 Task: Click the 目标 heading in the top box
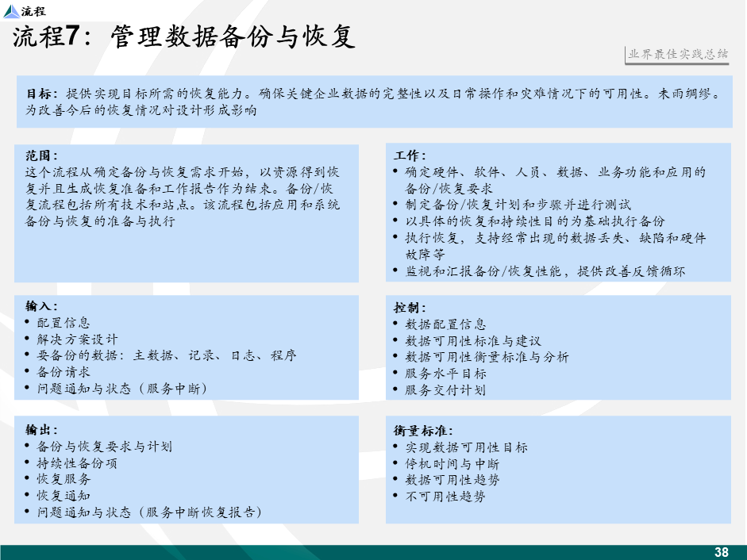(41, 94)
